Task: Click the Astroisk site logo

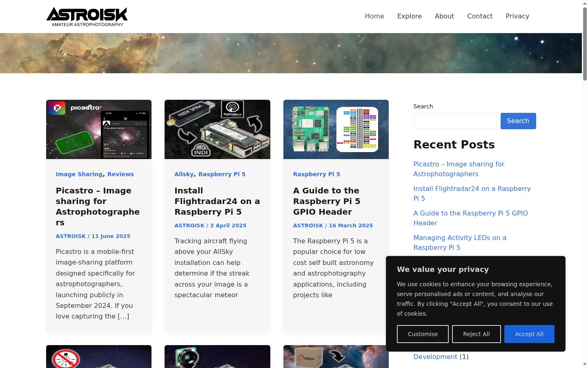Action: [87, 17]
